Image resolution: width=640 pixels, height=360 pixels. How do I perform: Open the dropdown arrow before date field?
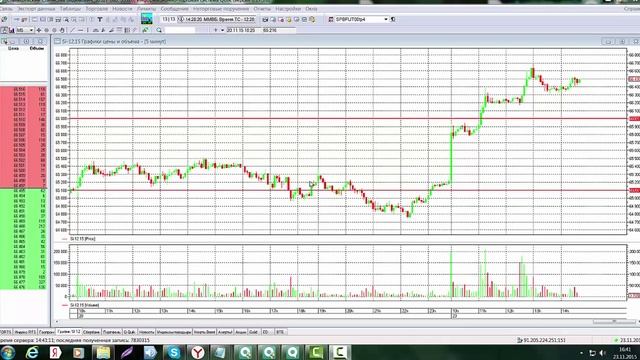coord(222,30)
